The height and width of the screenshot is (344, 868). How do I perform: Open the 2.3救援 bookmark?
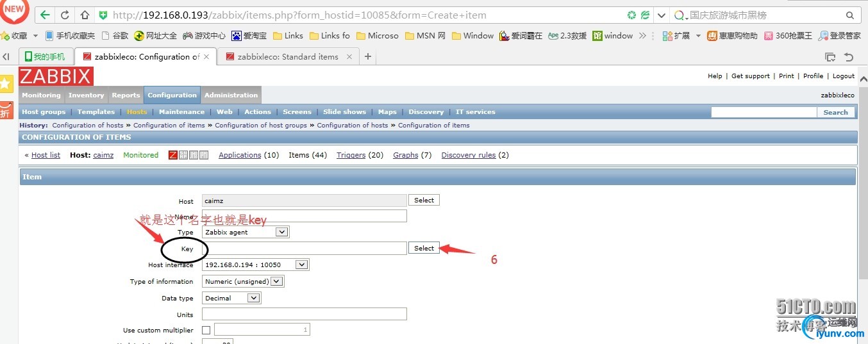567,36
